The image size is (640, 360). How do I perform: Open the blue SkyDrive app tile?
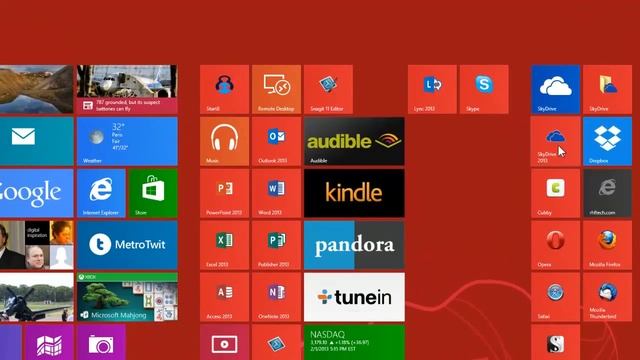coord(556,89)
